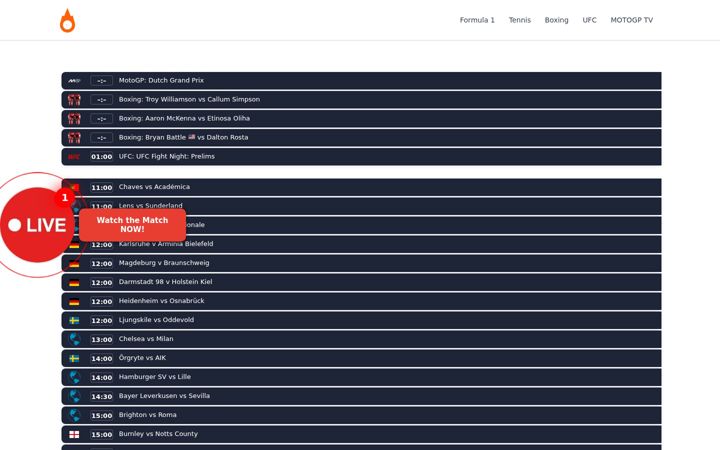Open Örgryte vs AIK match
This screenshot has height=450, width=720.
coord(361,359)
